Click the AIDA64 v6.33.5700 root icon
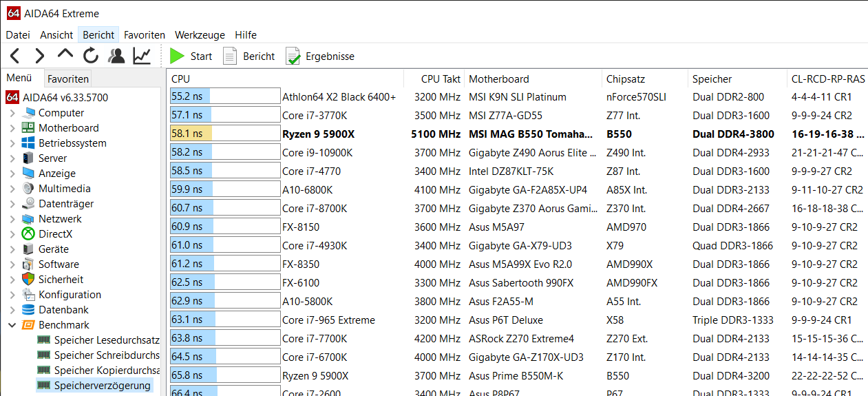The image size is (868, 396). 12,97
